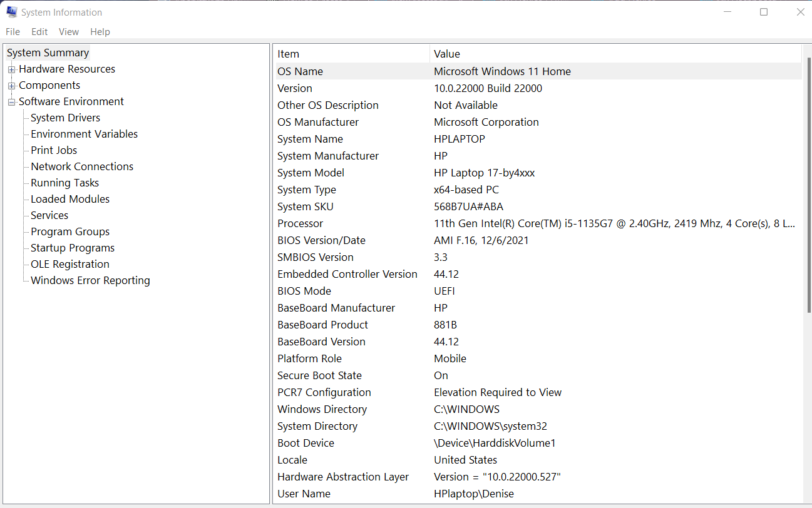Expand the Hardware Resources node
The height and width of the screenshot is (508, 812).
[11, 69]
